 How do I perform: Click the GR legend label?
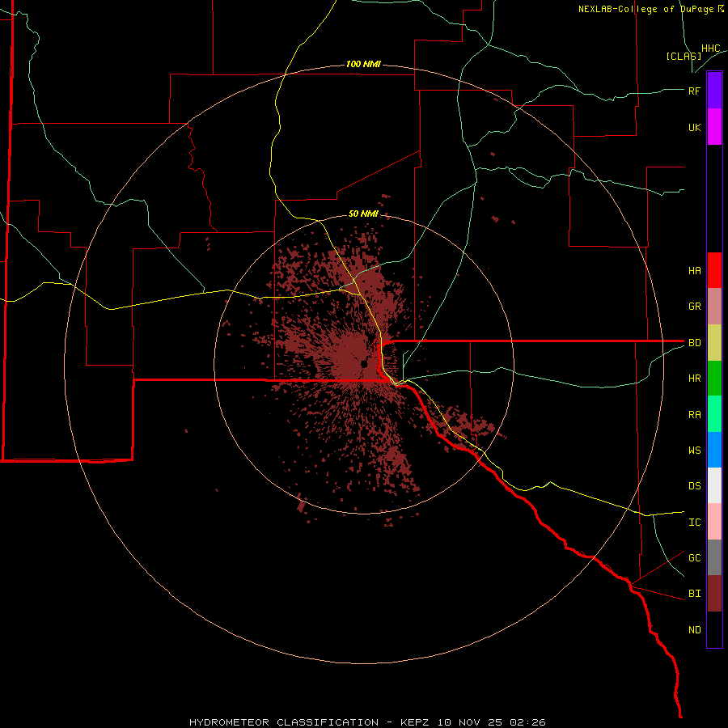(x=694, y=307)
